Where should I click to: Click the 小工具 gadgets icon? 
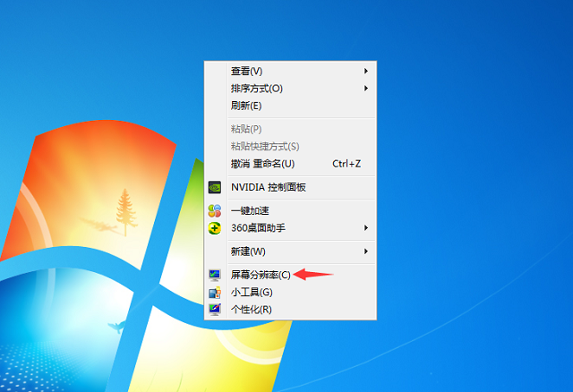[215, 293]
